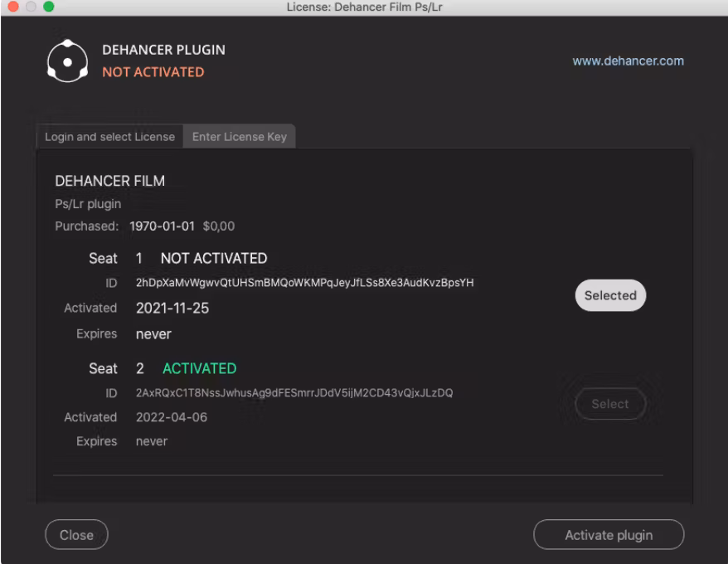This screenshot has width=728, height=564.
Task: Click the Ps/Lr plugin label
Action: tap(88, 204)
